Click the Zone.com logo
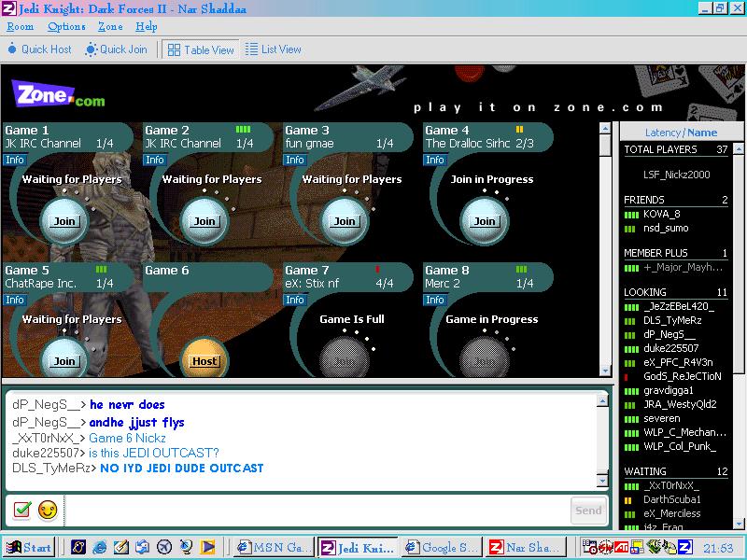Image resolution: width=747 pixels, height=560 pixels. pyautogui.click(x=58, y=94)
